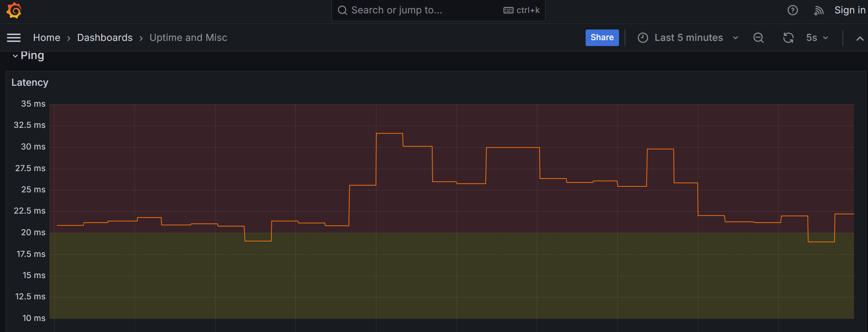Open the 5s auto-refresh interval dropdown
Viewport: 868px width, 332px height.
(817, 38)
